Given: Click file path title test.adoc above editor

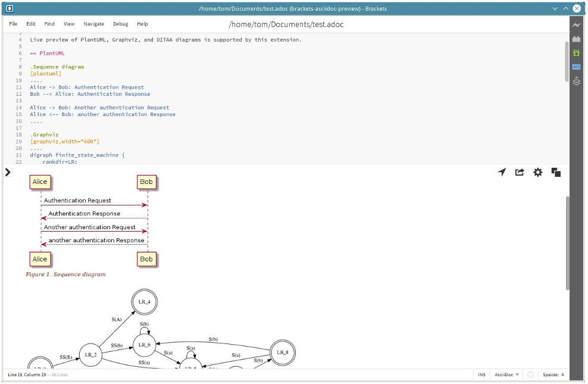Looking at the screenshot, I should pyautogui.click(x=286, y=24).
